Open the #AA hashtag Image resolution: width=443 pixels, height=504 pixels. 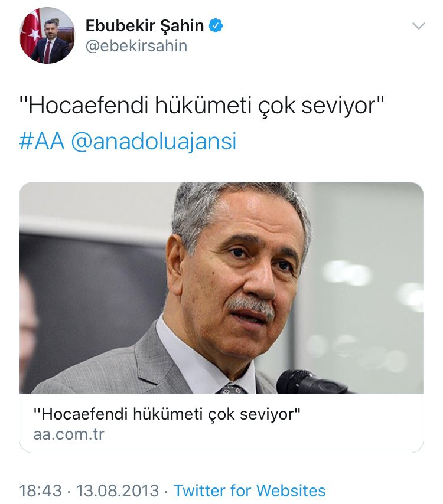point(42,141)
